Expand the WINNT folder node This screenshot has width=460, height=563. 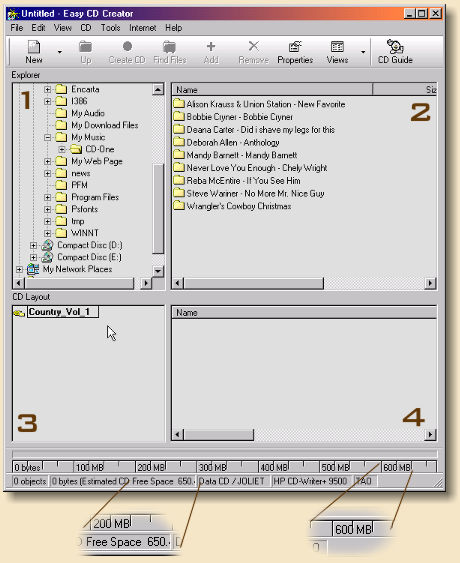coord(47,233)
